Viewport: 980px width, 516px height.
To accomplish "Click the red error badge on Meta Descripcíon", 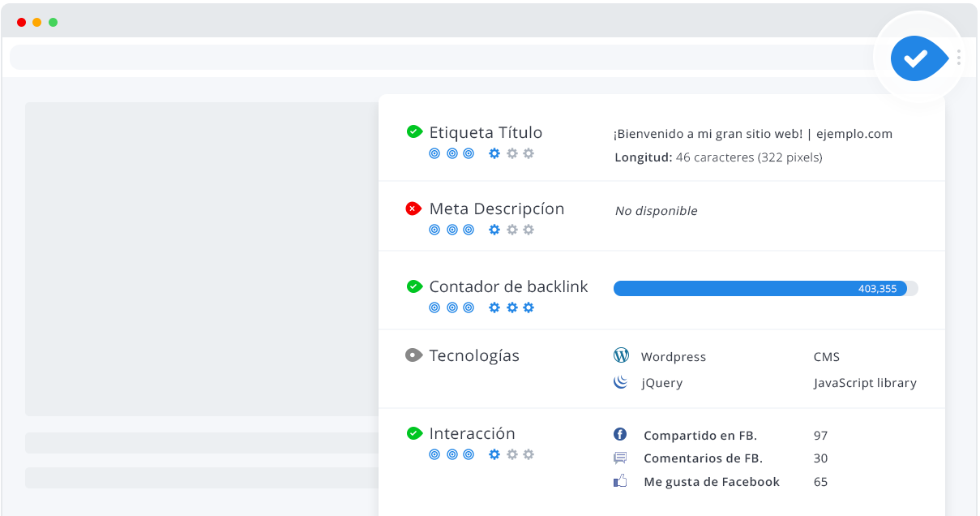I will tap(414, 208).
